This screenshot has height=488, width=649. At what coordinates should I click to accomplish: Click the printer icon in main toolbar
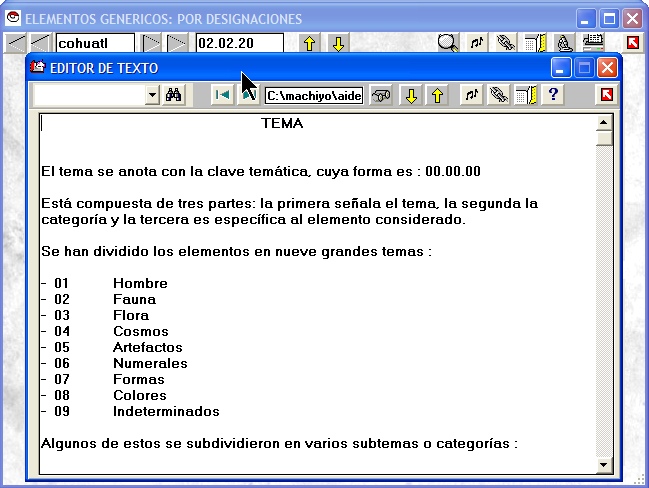pyautogui.click(x=593, y=43)
